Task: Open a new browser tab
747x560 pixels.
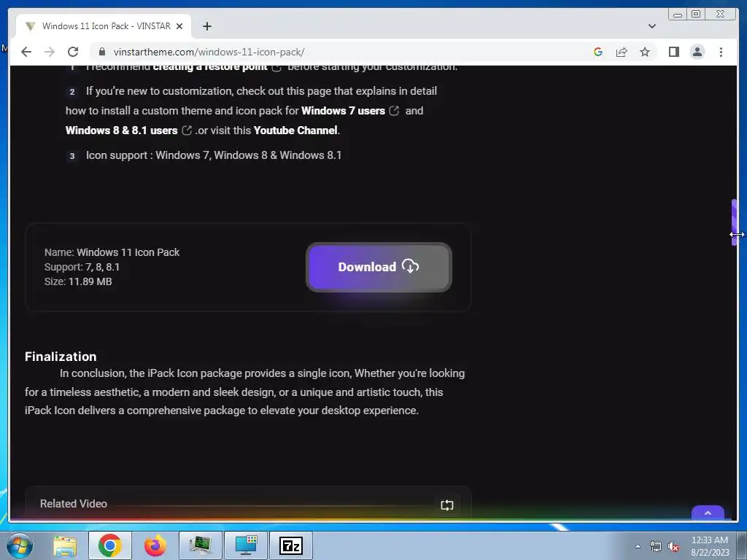Action: click(206, 26)
